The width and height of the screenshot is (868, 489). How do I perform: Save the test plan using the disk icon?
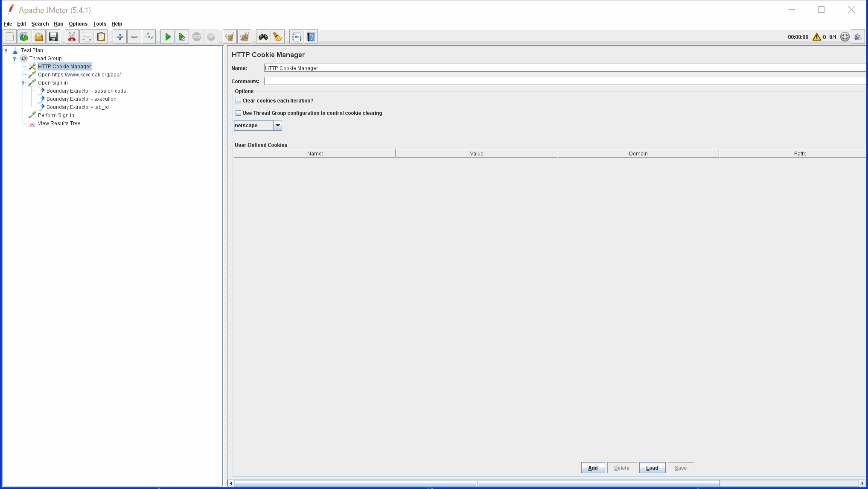point(53,36)
